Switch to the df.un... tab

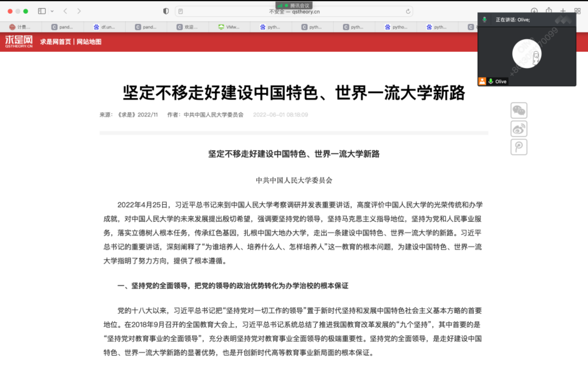104,27
